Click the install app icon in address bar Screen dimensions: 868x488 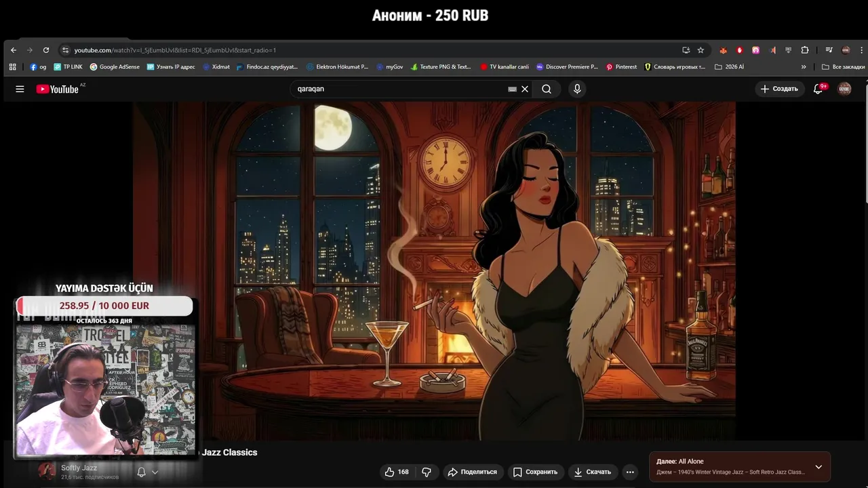pyautogui.click(x=686, y=50)
